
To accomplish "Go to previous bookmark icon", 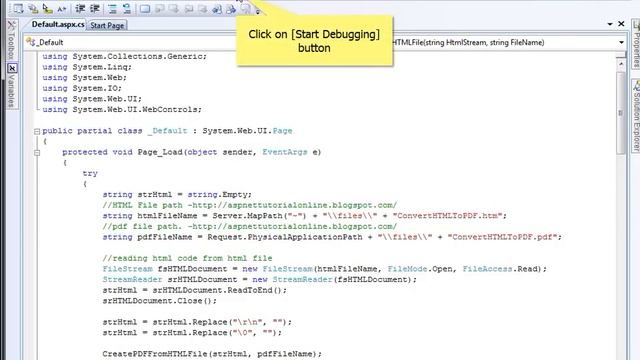I will [x=160, y=8].
